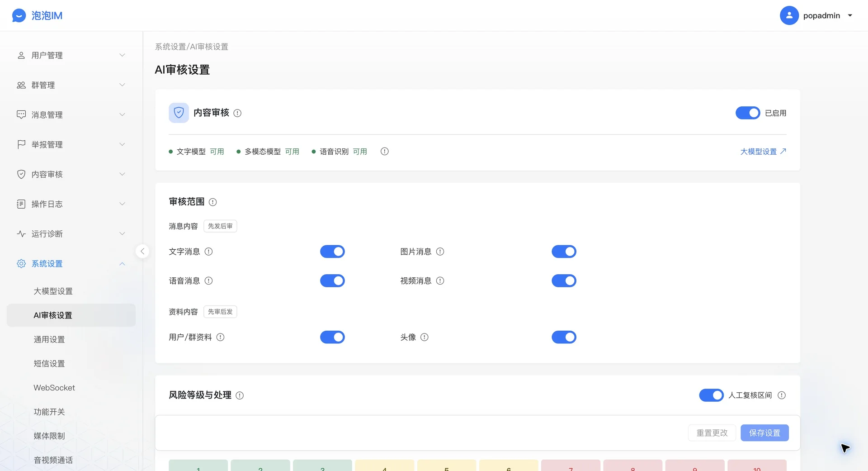Open 通用设置 in the sidebar

[71, 339]
